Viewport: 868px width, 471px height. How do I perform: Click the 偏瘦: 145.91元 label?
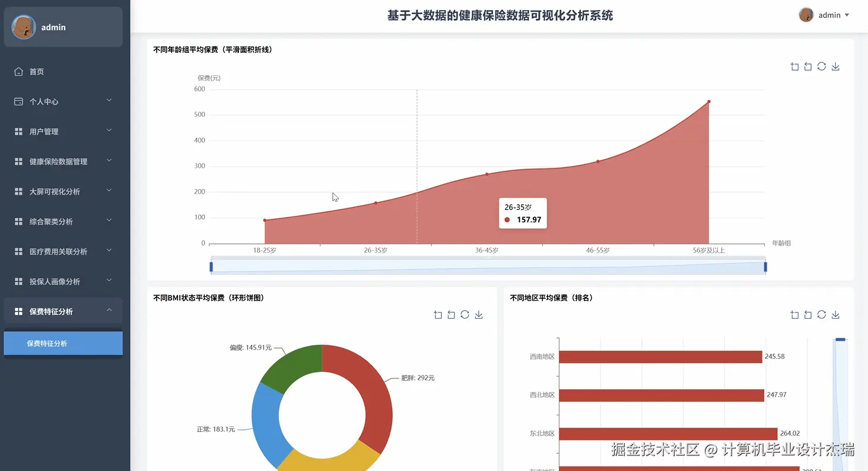point(250,348)
